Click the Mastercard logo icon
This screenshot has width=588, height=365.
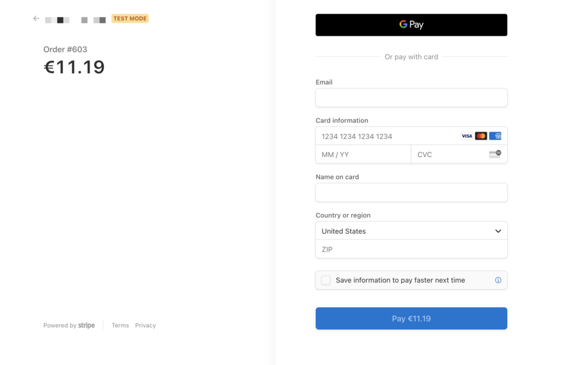[x=481, y=136]
